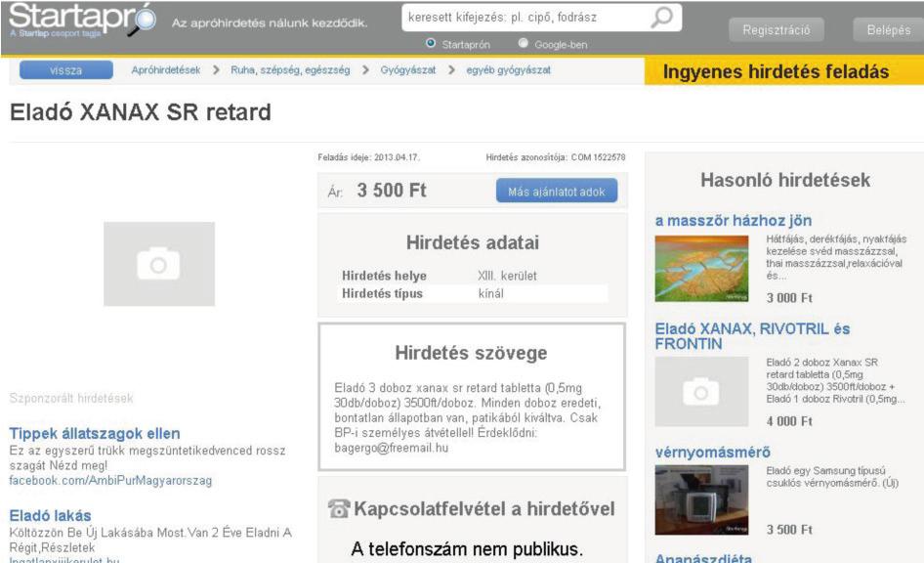
Task: Click Ingyenes hirdetés feladás banner
Action: click(x=783, y=71)
